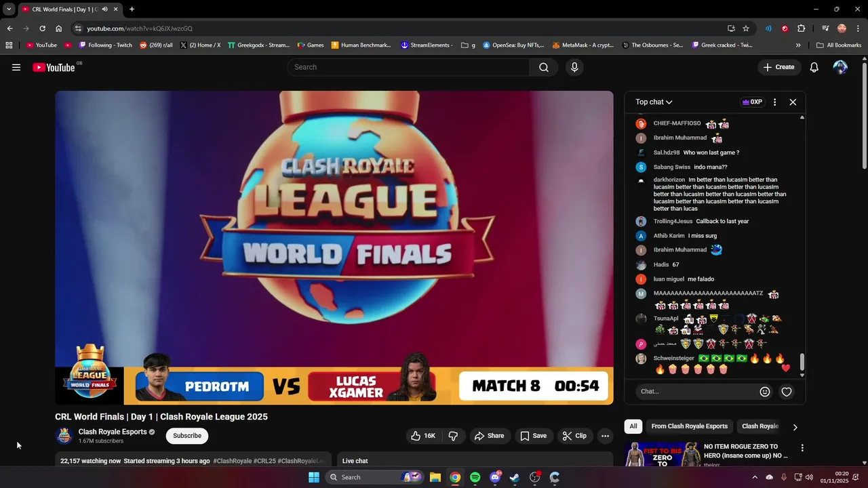Bookmark this page with star icon
This screenshot has width=868, height=488.
click(746, 28)
